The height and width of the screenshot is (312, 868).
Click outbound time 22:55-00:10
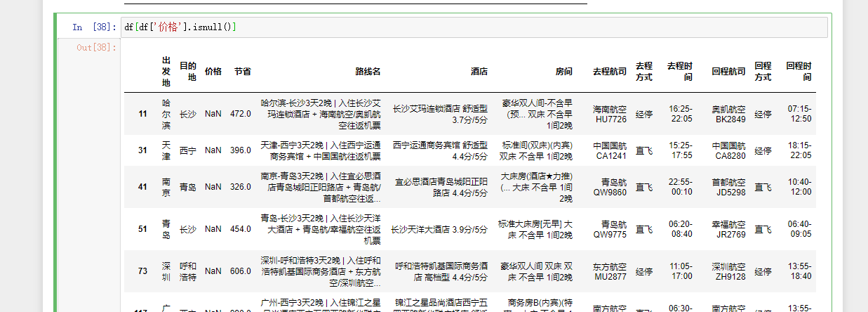click(x=681, y=187)
